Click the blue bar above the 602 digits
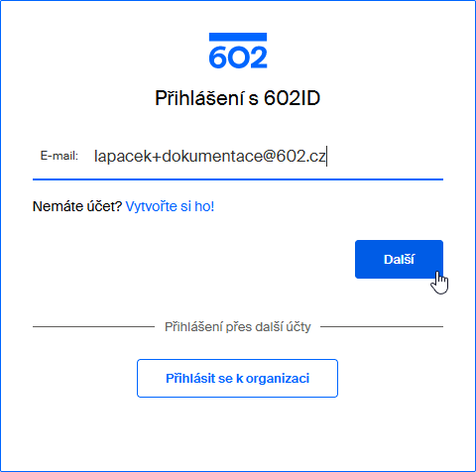The image size is (476, 472). pyautogui.click(x=238, y=37)
